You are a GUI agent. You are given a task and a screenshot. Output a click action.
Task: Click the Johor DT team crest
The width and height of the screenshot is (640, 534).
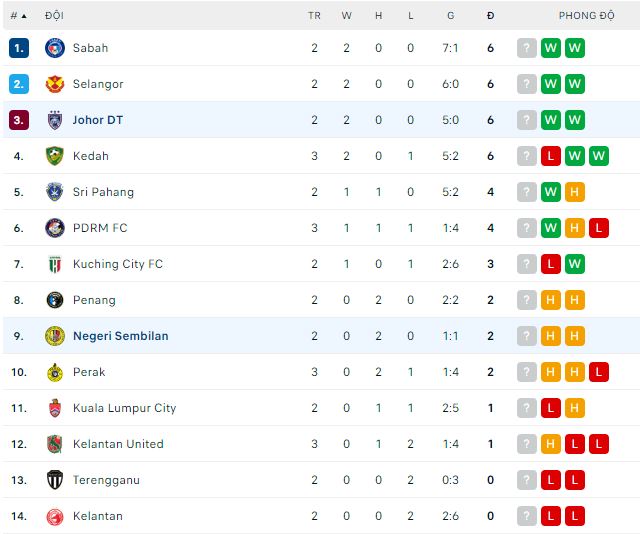pyautogui.click(x=55, y=120)
